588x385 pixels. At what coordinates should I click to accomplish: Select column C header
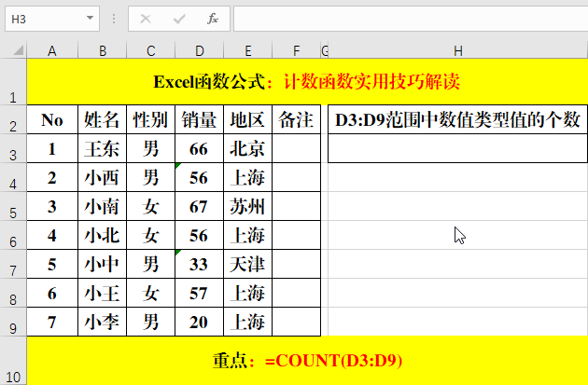(151, 50)
